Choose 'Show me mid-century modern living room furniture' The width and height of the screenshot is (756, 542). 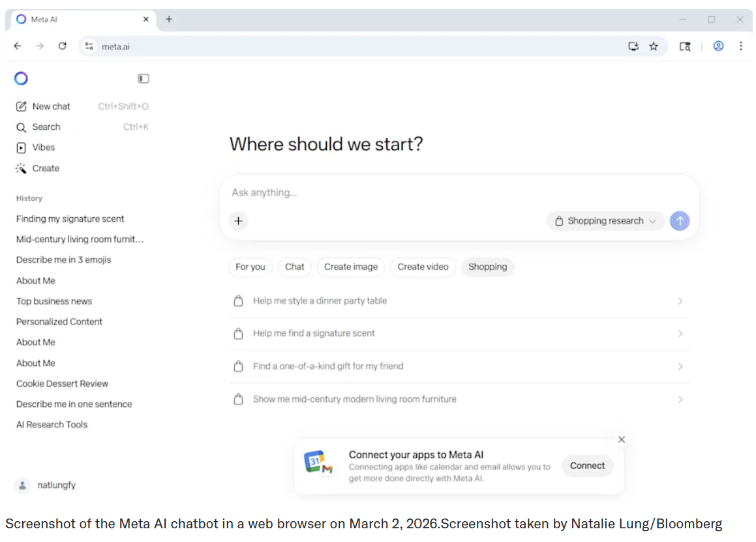coord(459,399)
